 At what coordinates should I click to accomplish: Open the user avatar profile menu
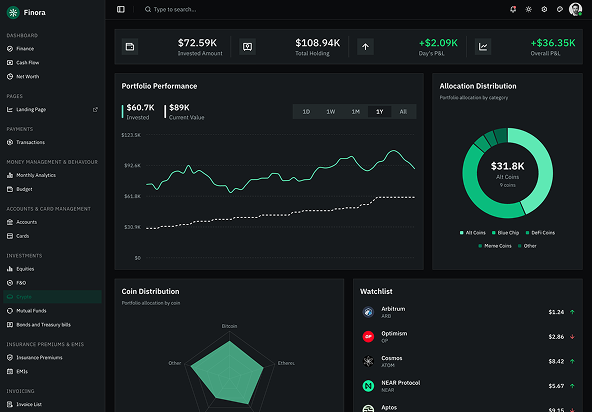575,9
